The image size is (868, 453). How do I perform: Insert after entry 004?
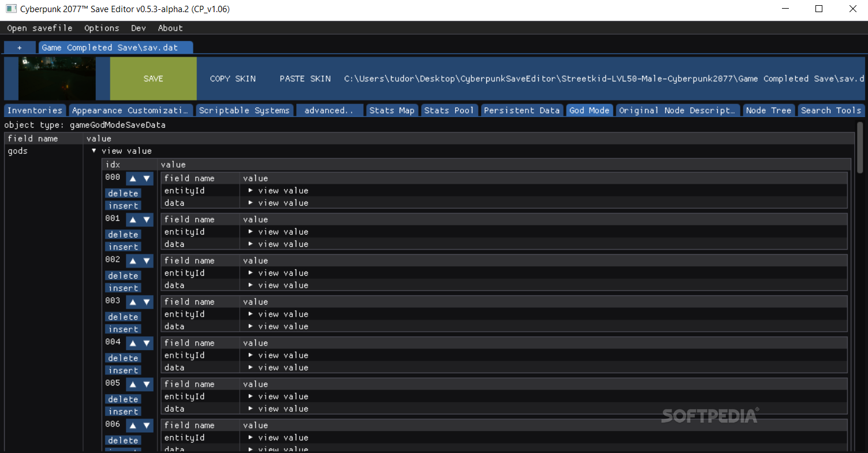[x=123, y=370]
